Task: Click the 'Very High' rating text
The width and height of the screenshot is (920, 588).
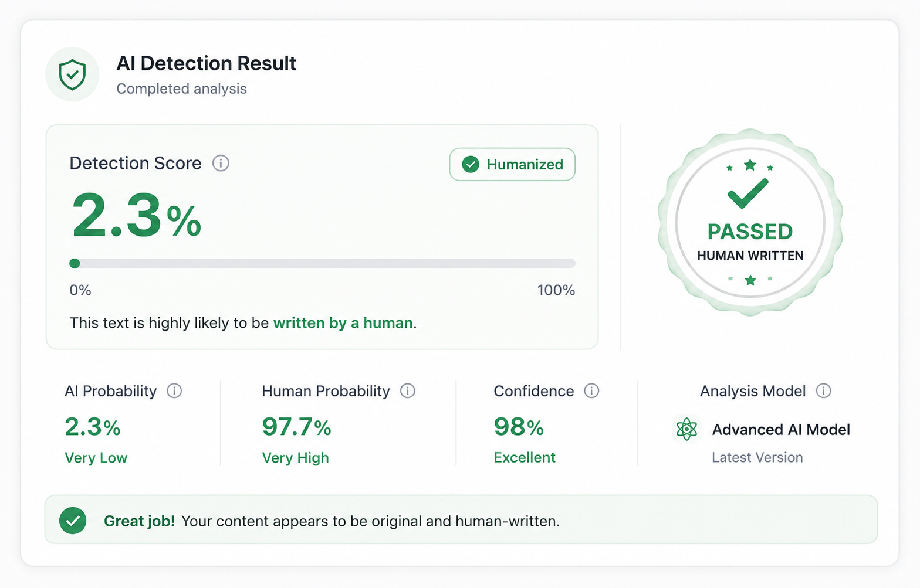Action: [295, 458]
